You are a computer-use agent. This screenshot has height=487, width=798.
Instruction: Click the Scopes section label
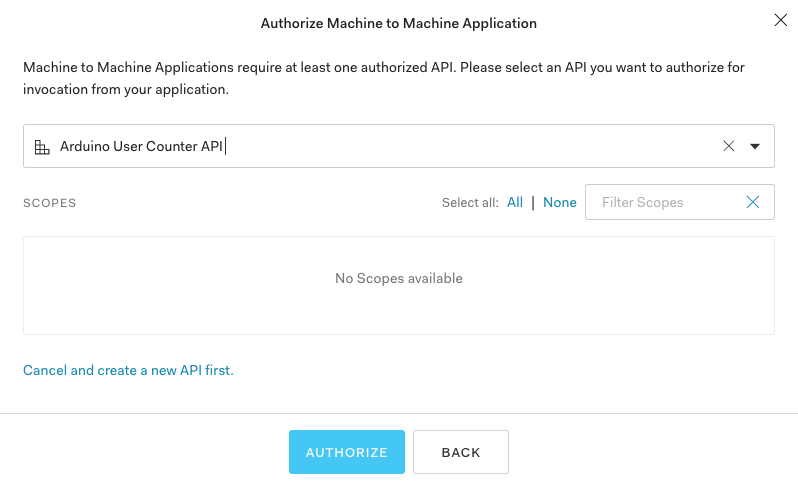tap(50, 203)
